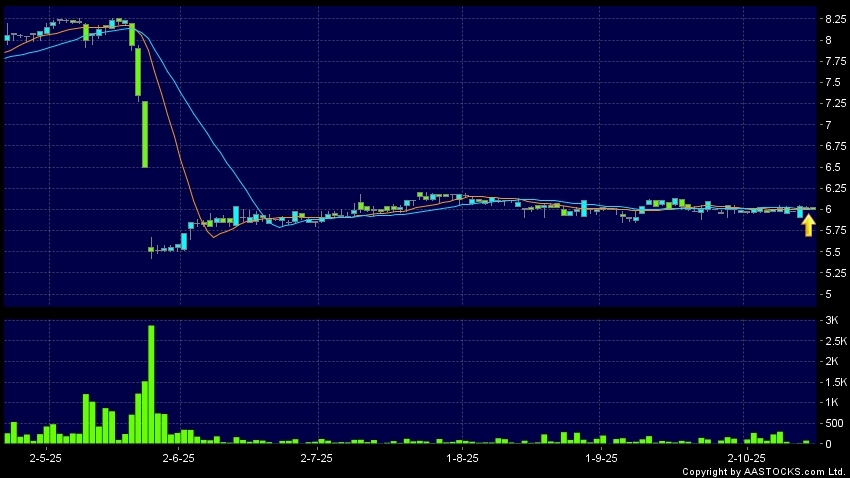Select the 2-5-25 date label
Screen dimensions: 850x478
(x=45, y=457)
